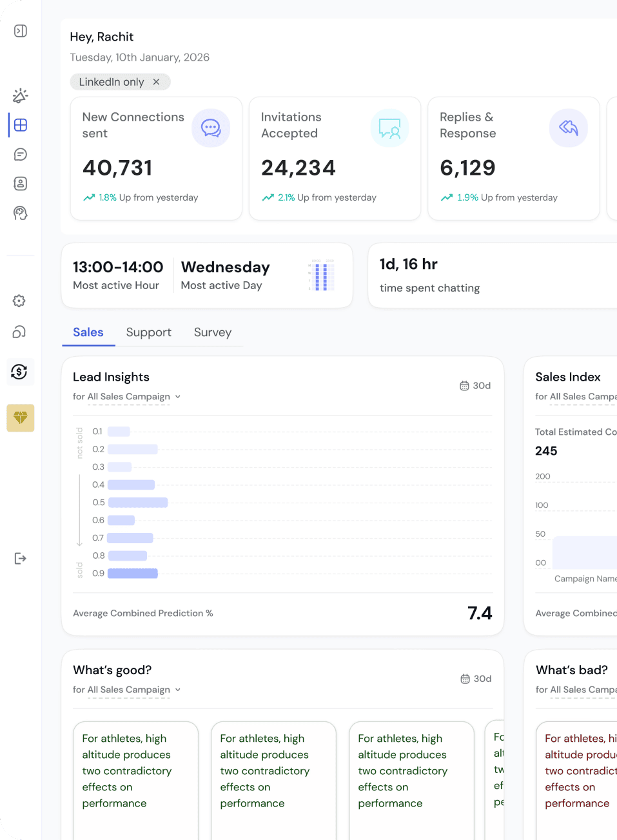Viewport: 617px width, 840px height.
Task: Open the premium diamond icon in sidebar
Action: [20, 418]
